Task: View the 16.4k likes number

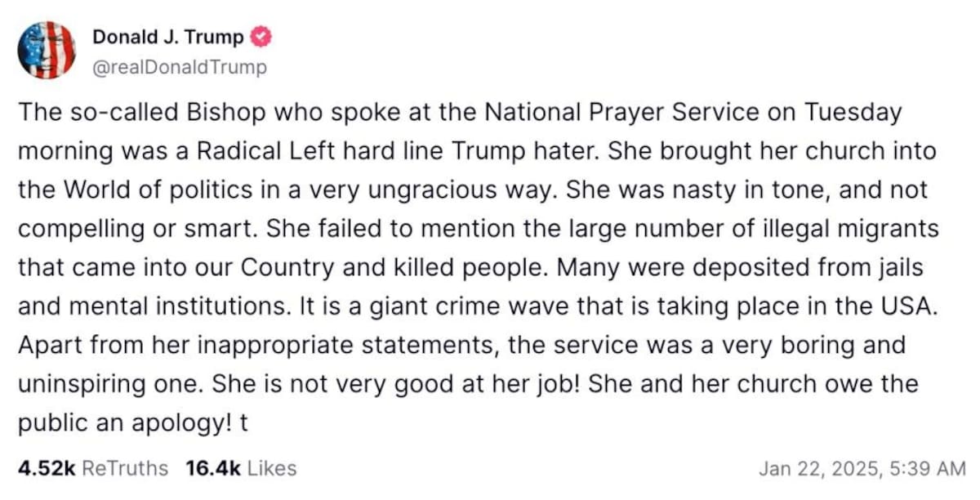Action: coord(211,468)
